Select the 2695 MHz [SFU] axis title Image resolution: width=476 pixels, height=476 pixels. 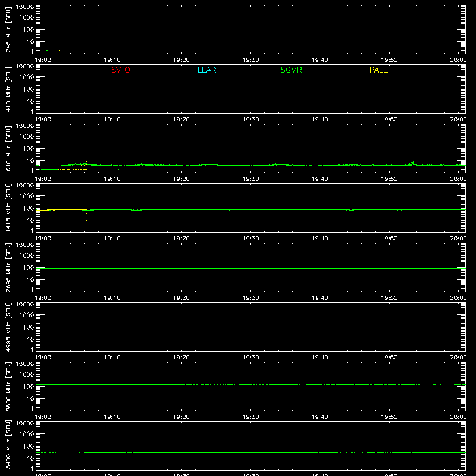tap(8, 268)
